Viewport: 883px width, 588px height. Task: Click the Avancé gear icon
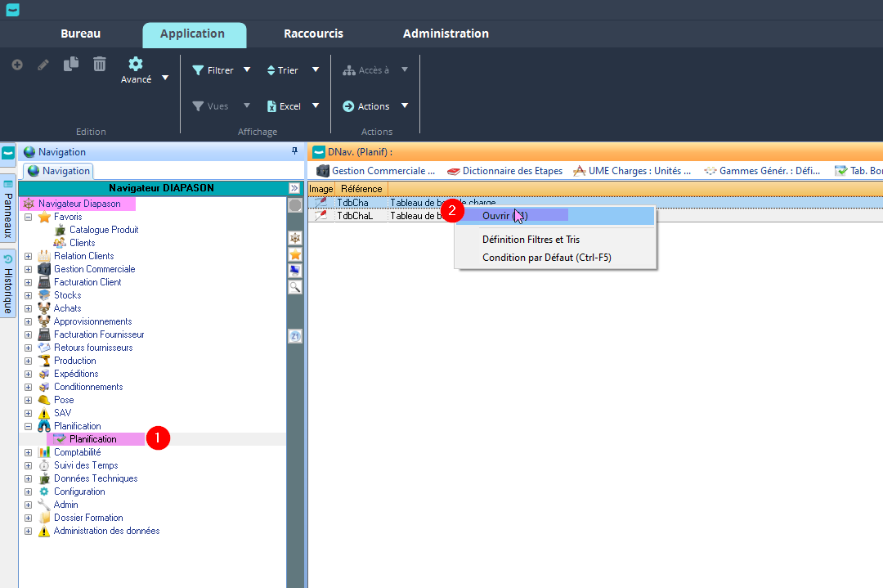point(136,64)
